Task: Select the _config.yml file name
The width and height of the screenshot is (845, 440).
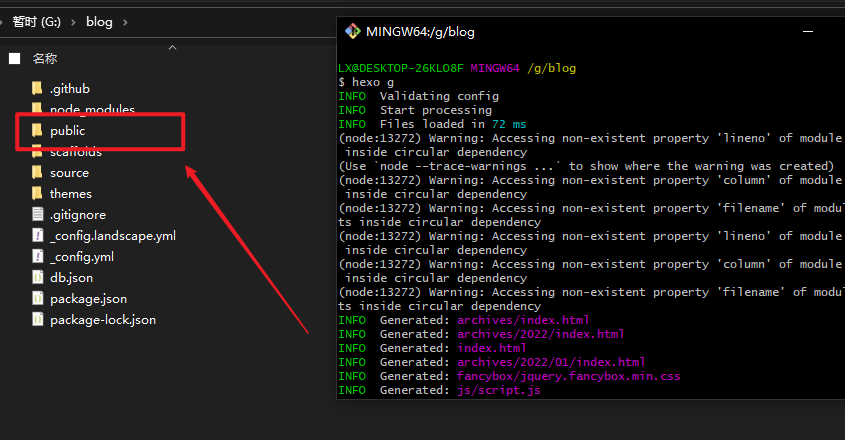Action: (x=82, y=257)
